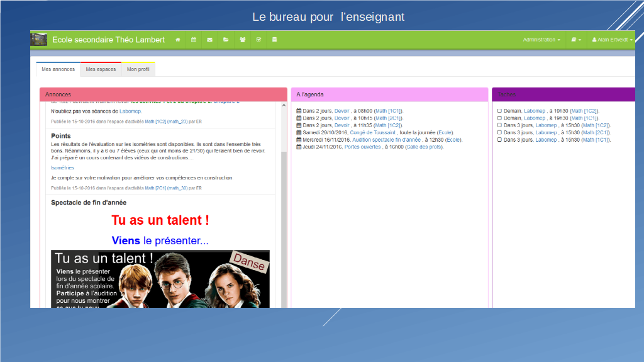
Task: Open Labomep link in announcement text
Action: pyautogui.click(x=130, y=111)
